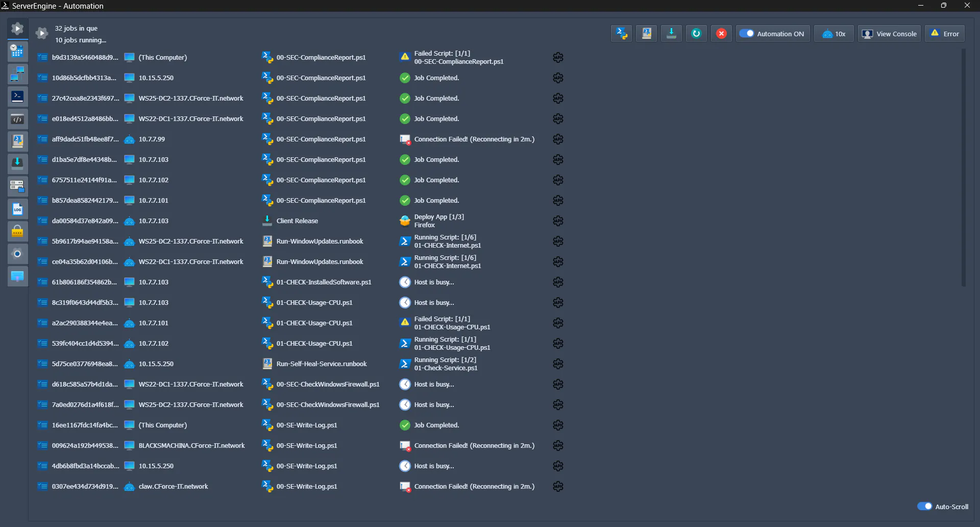
Task: Open gear options for Firefox Deploy App job
Action: pos(558,221)
